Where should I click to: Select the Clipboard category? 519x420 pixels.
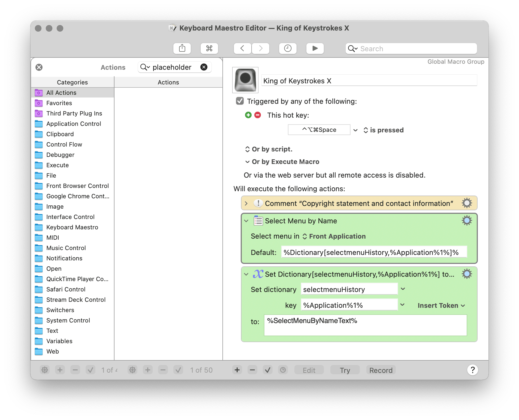[x=73, y=134]
